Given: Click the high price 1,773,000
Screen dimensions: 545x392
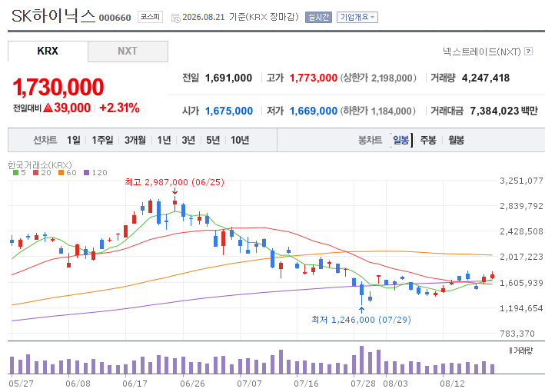Looking at the screenshot, I should pos(314,78).
